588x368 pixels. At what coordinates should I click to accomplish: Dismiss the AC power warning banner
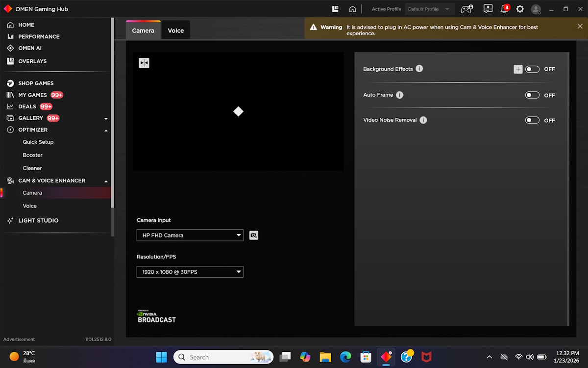click(580, 26)
